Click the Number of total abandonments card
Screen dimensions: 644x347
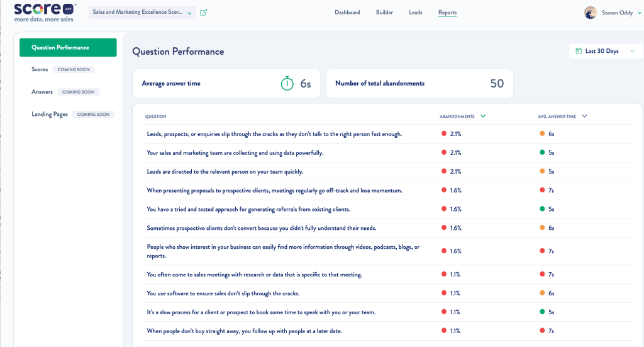tap(419, 84)
